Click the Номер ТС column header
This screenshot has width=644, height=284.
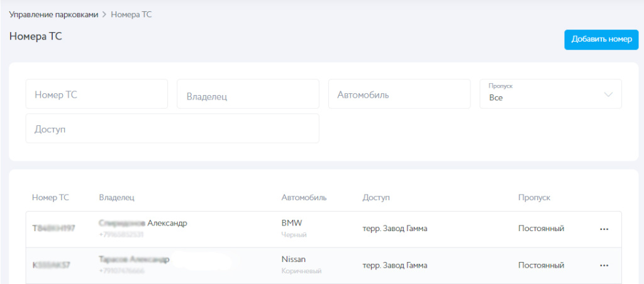click(50, 198)
